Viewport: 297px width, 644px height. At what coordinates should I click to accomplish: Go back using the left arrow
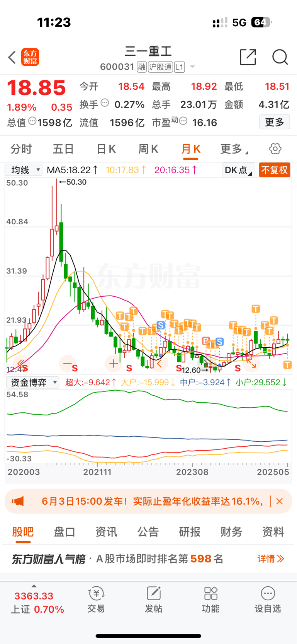(x=12, y=57)
